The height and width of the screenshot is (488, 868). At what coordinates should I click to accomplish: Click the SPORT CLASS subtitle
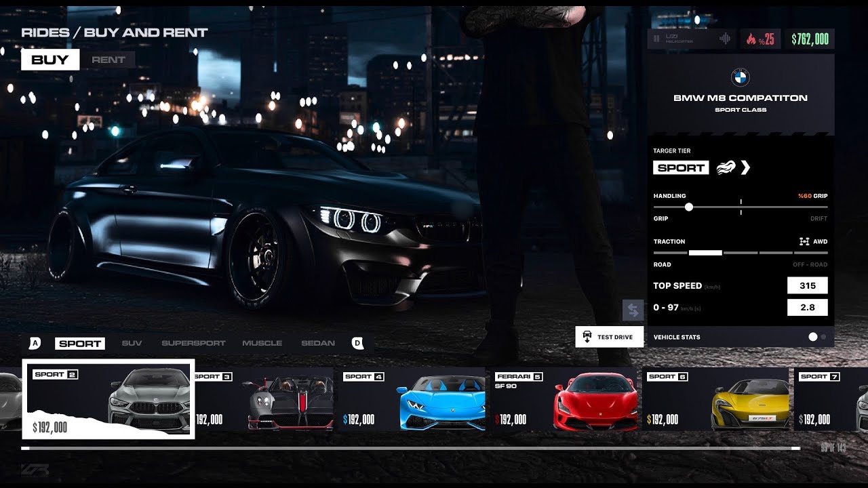pyautogui.click(x=741, y=110)
